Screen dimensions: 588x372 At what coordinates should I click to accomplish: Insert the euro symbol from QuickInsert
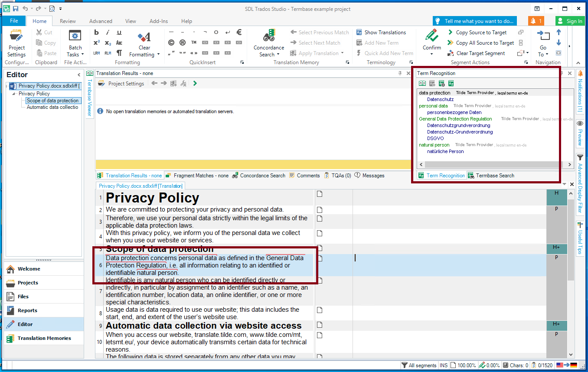point(239,32)
